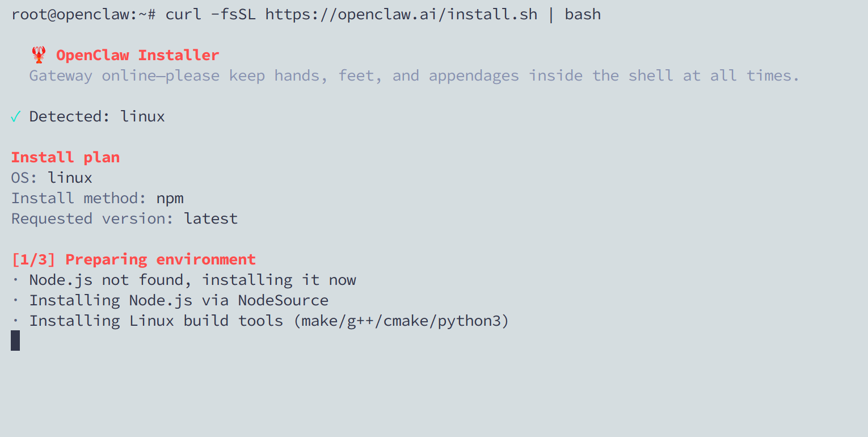Click the green checkmark before Detected
The height and width of the screenshot is (437, 868).
pyautogui.click(x=16, y=116)
